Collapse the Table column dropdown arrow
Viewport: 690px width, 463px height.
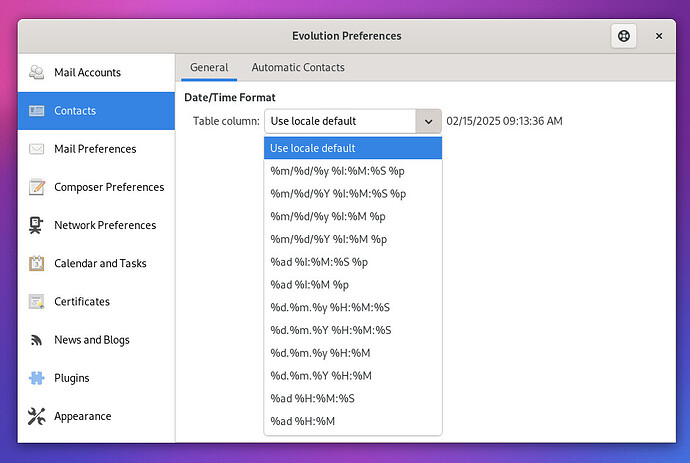point(428,121)
